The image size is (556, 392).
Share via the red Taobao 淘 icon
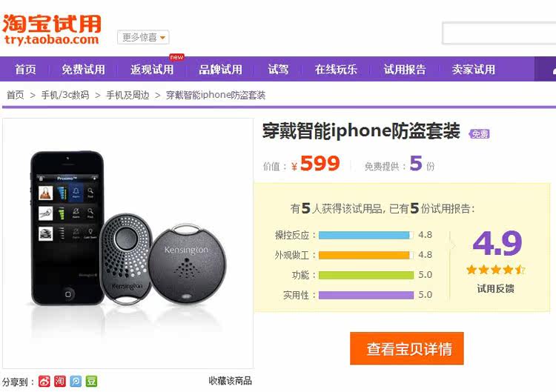click(60, 381)
